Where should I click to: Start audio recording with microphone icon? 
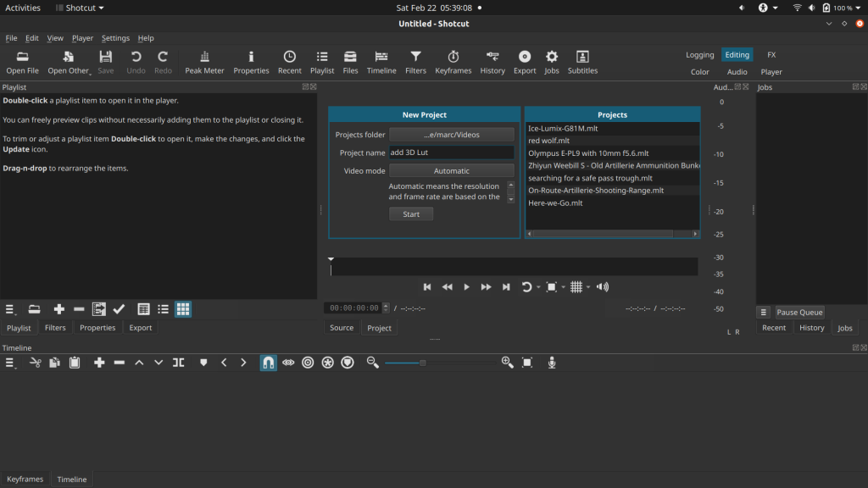pos(552,363)
